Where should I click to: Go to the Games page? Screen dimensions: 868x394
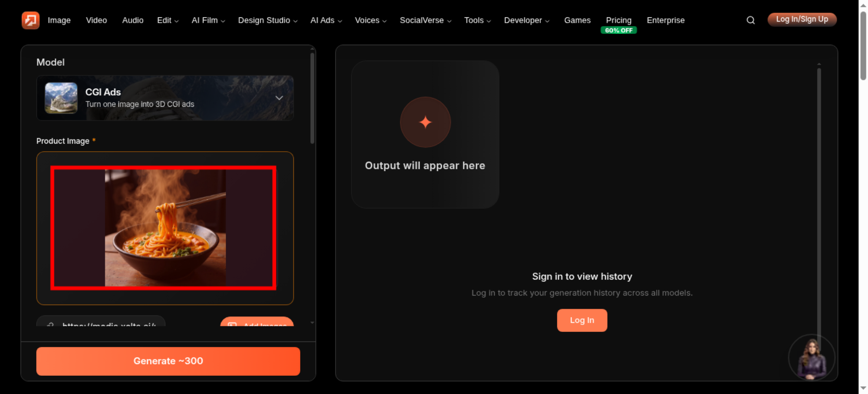[577, 20]
